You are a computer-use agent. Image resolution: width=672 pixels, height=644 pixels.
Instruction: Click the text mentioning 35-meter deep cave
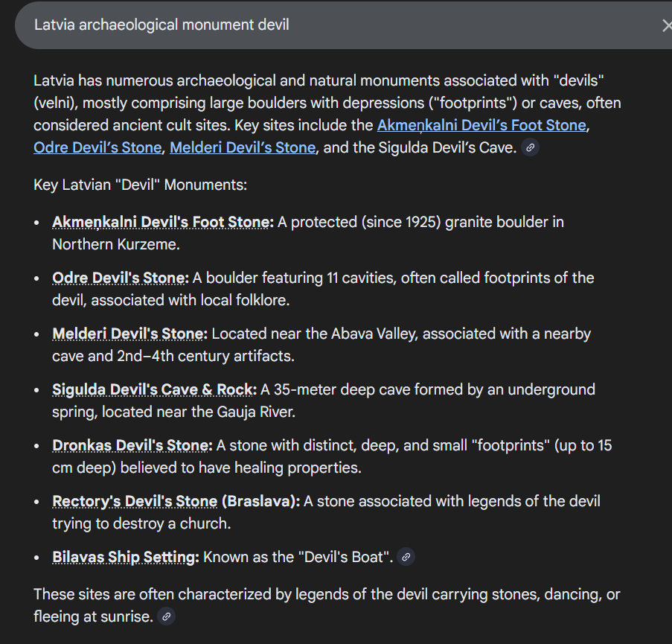[324, 401]
